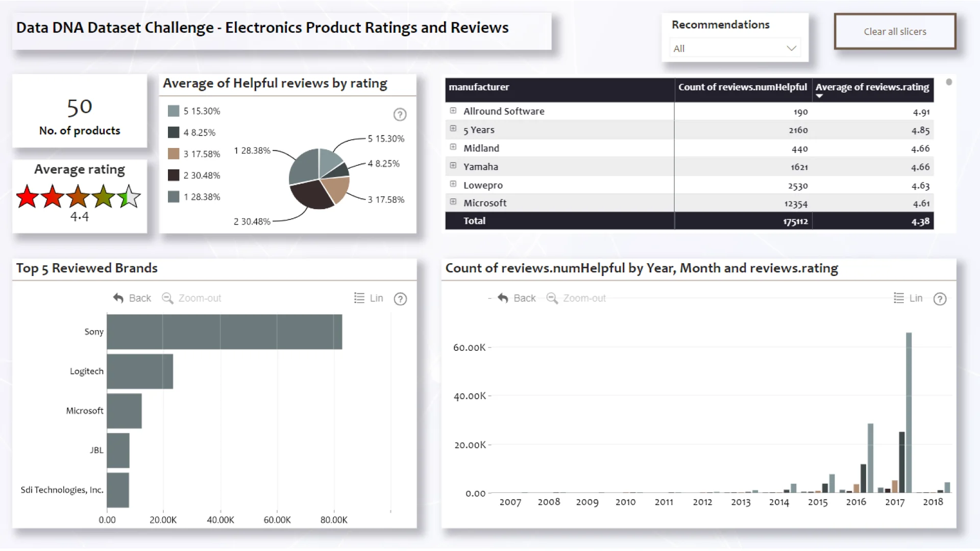Click the tallest 2016 bar in yearly chart
The height and width of the screenshot is (551, 980).
(x=870, y=458)
